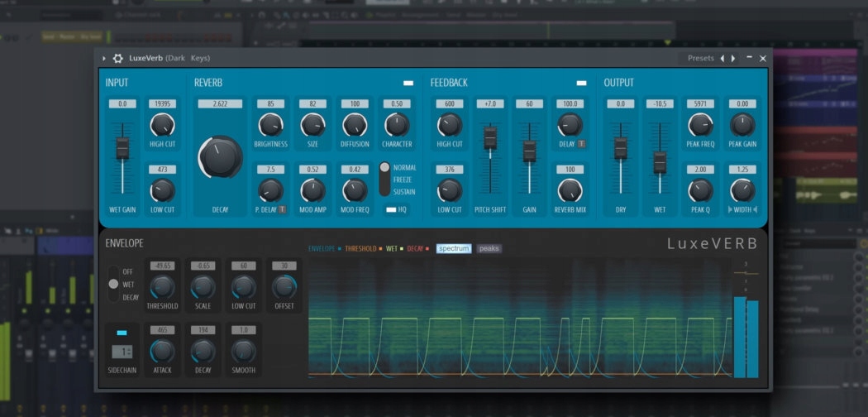Click the MOD FREQ knob
868x417 pixels.
pos(355,190)
